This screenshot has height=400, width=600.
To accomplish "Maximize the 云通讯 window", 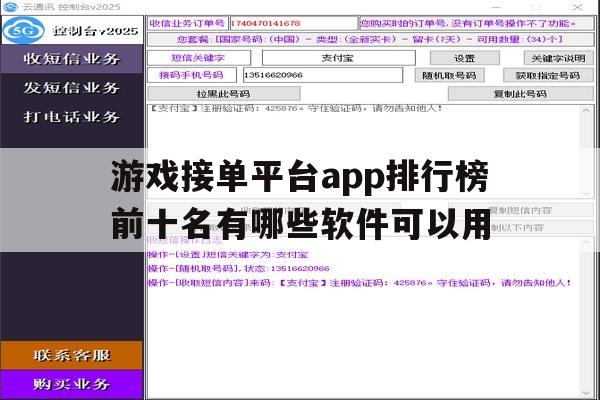I will [x=537, y=7].
